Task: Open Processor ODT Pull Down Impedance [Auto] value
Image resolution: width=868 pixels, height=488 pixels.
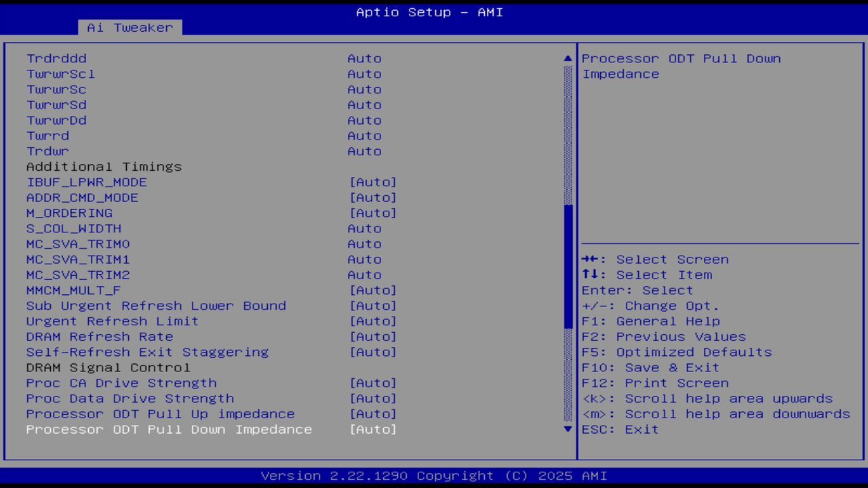Action: [x=373, y=430]
